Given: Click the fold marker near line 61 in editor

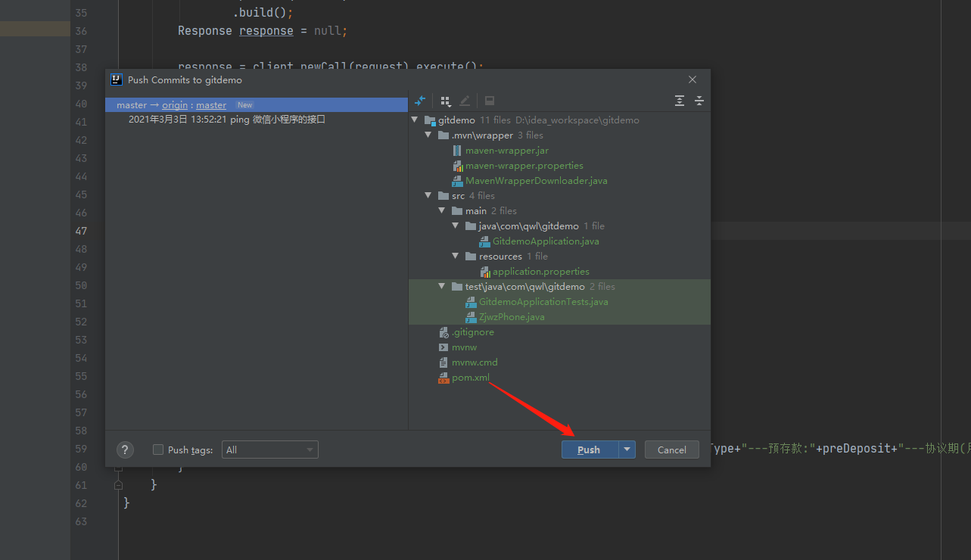Looking at the screenshot, I should 118,484.
